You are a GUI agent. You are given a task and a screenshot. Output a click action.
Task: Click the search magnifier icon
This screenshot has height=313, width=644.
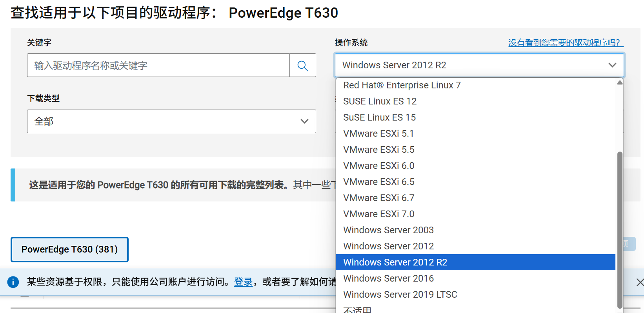click(302, 65)
